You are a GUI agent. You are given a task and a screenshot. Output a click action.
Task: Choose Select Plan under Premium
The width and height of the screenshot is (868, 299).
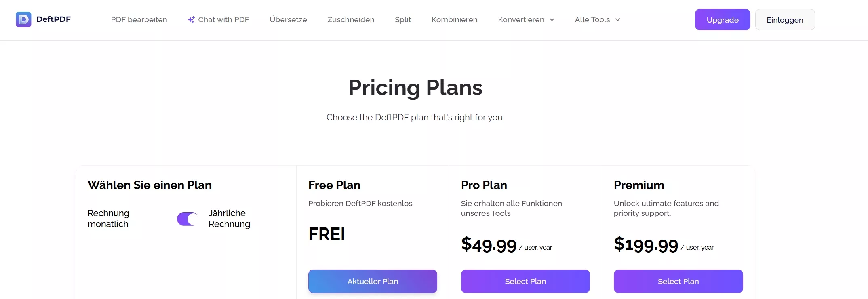pyautogui.click(x=678, y=281)
